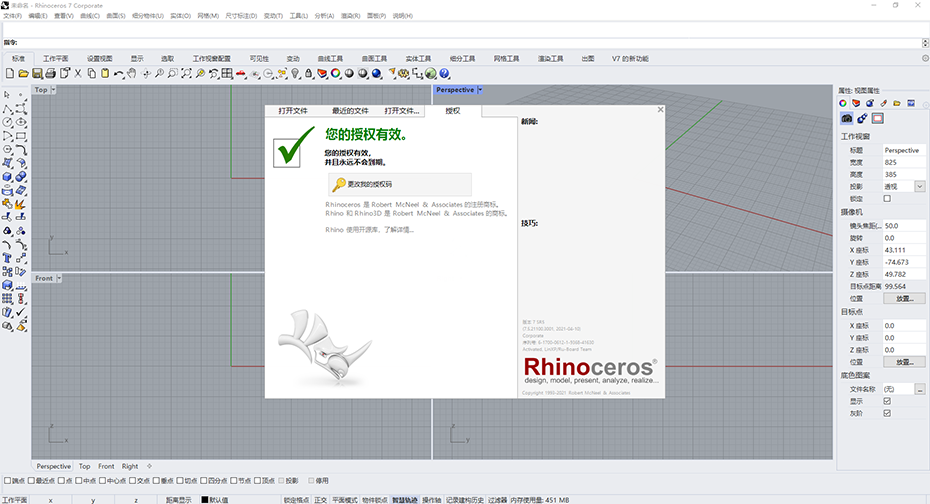Viewport: 930px width, 504px height.
Task: Select the circle tool in left sidebar
Action: click(x=7, y=122)
